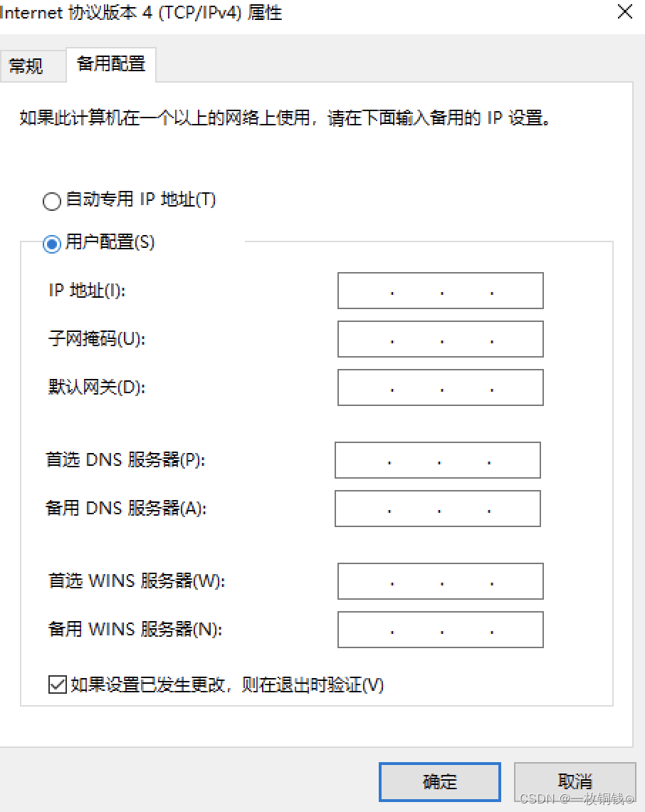The height and width of the screenshot is (812, 645).
Task: Select the 备用配置 tab
Action: tap(110, 63)
